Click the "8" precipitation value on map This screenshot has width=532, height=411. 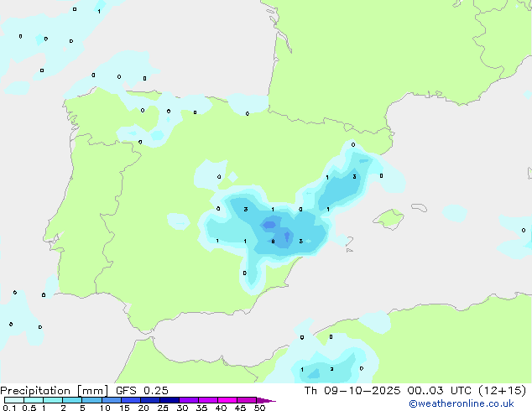(273, 242)
